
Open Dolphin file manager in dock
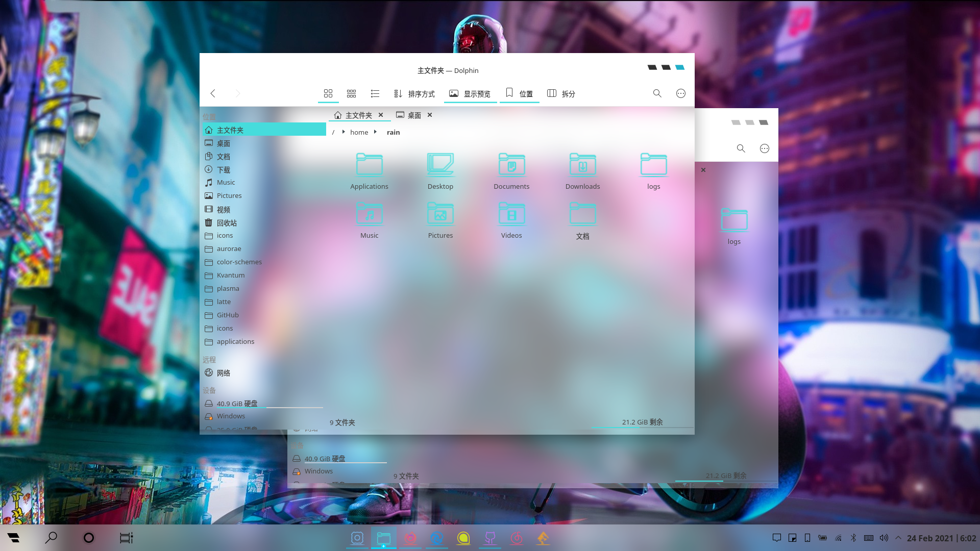click(384, 538)
